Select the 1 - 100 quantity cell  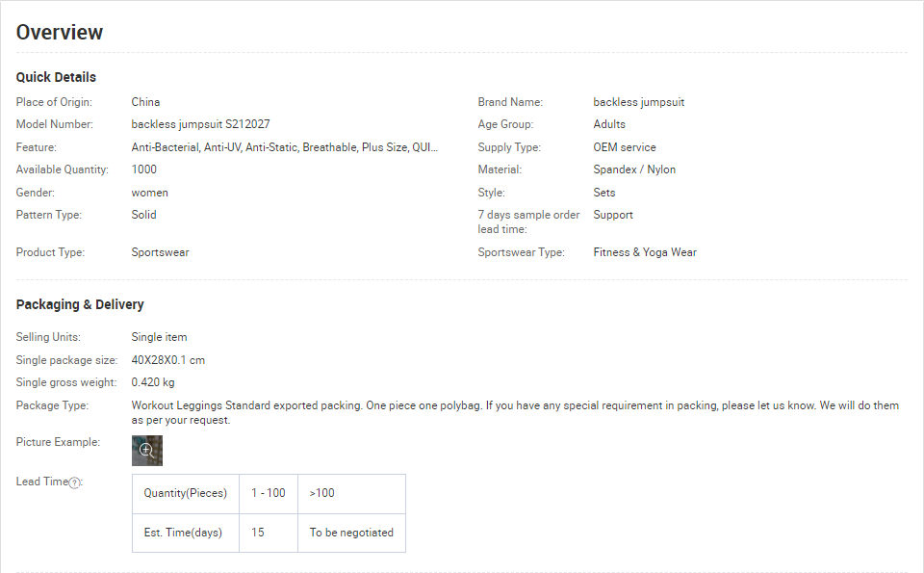269,493
